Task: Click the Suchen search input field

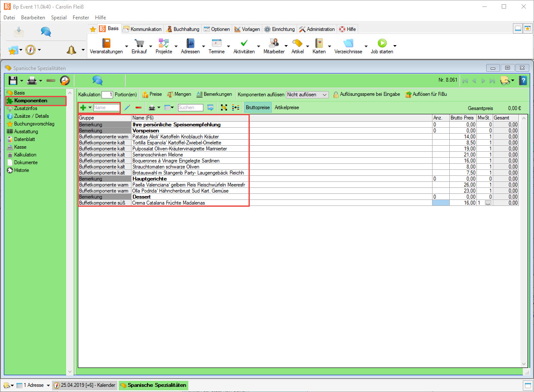Action: [x=190, y=107]
